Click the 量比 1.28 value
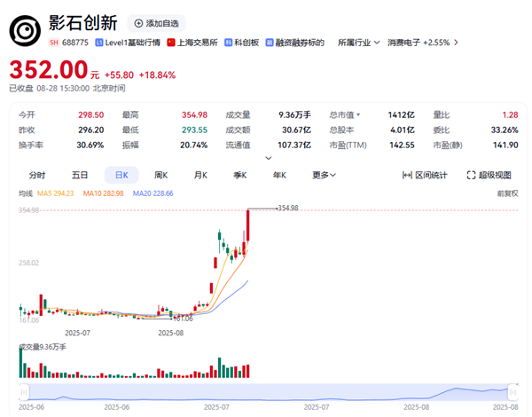 coord(511,114)
